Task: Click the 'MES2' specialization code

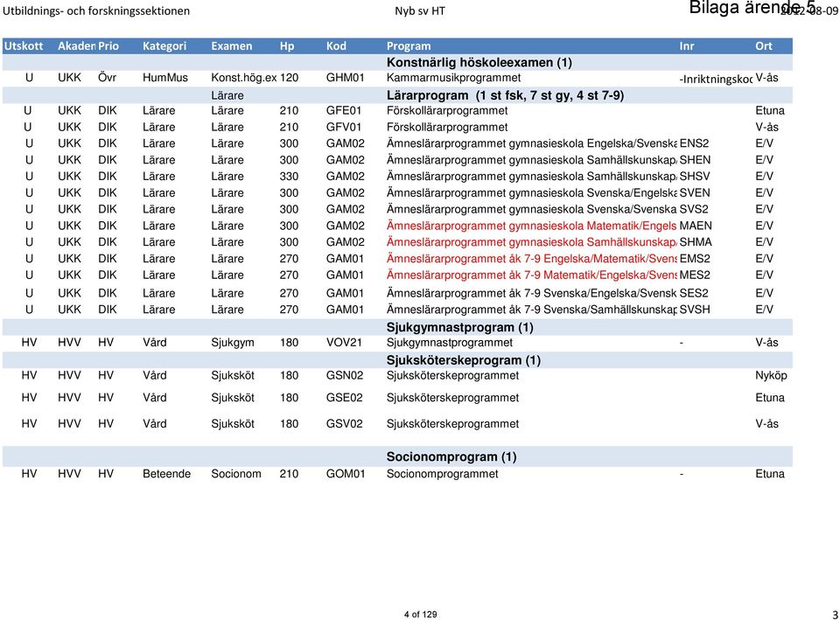Action: 695,275
